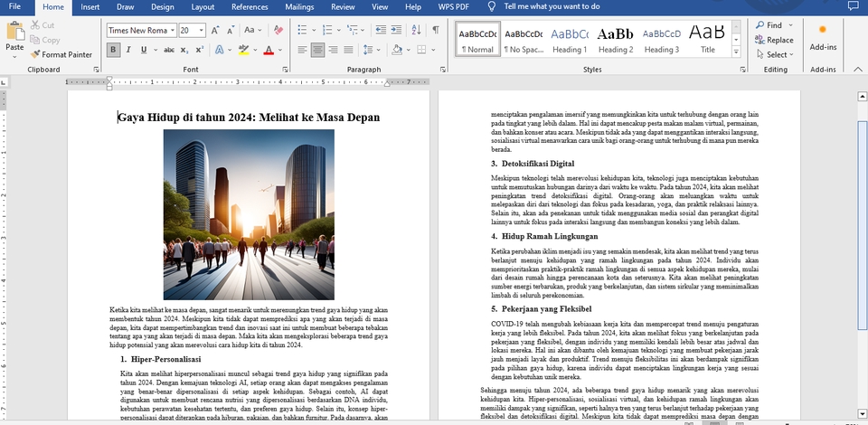Screen dimensions: 868x425
Task: Cut the selected text
Action: (x=42, y=25)
